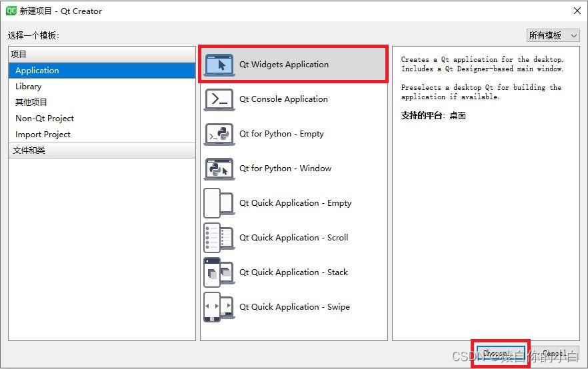588x369 pixels.
Task: Click the 支持的平台: 桌面 text
Action: pos(433,115)
